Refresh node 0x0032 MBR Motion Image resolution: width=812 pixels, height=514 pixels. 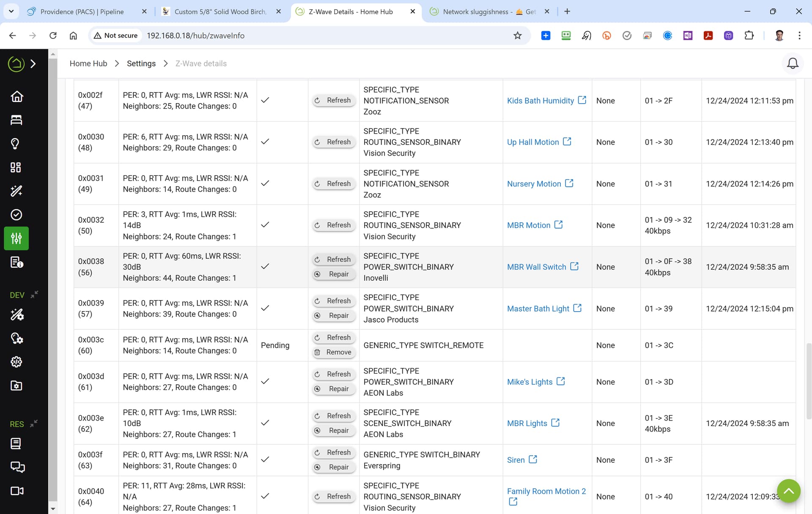point(334,225)
